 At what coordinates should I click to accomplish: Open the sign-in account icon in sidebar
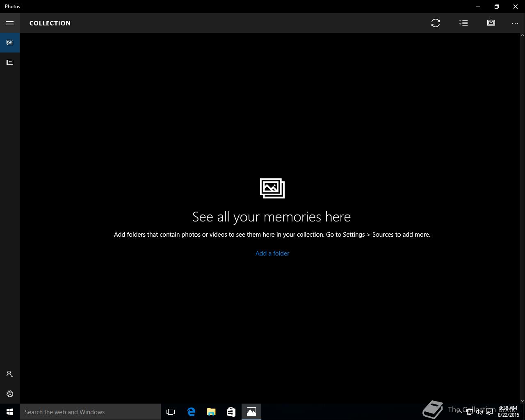[x=10, y=374]
